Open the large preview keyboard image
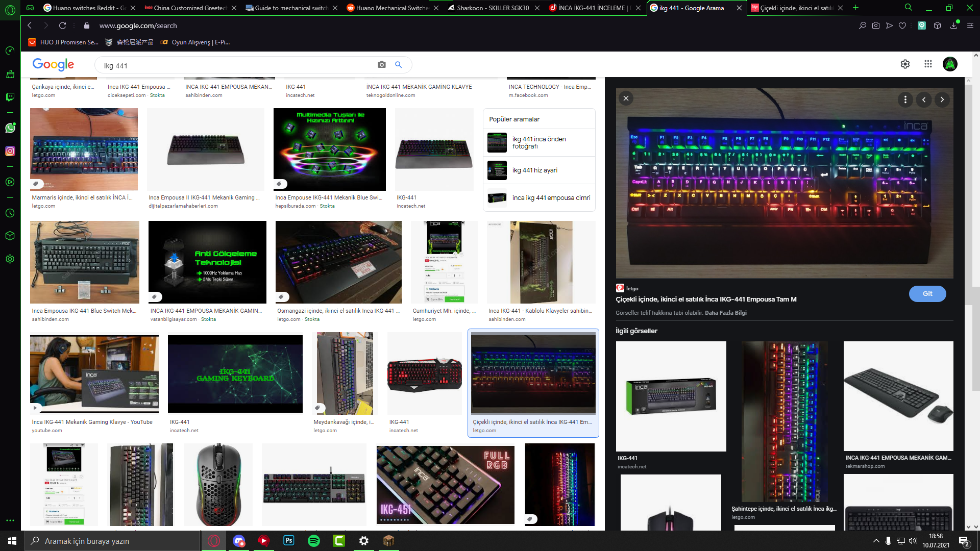 click(x=785, y=184)
